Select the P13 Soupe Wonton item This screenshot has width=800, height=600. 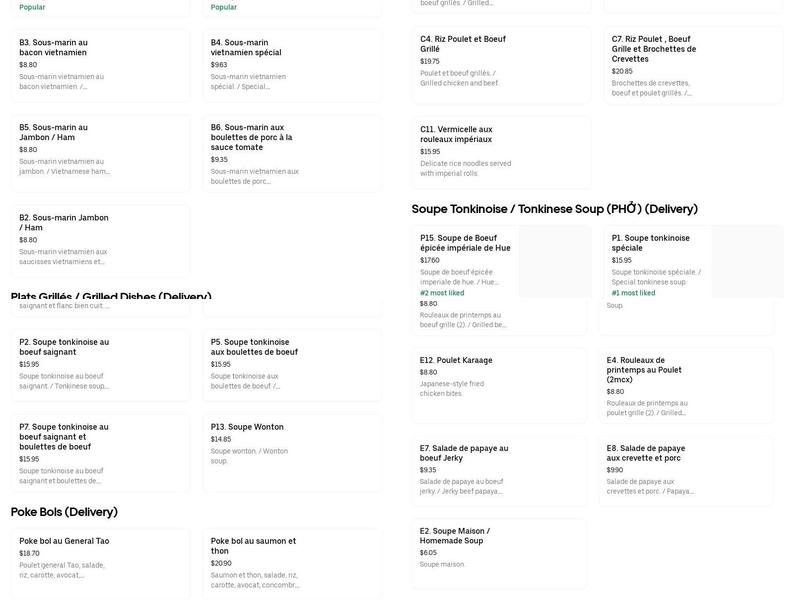click(292, 453)
